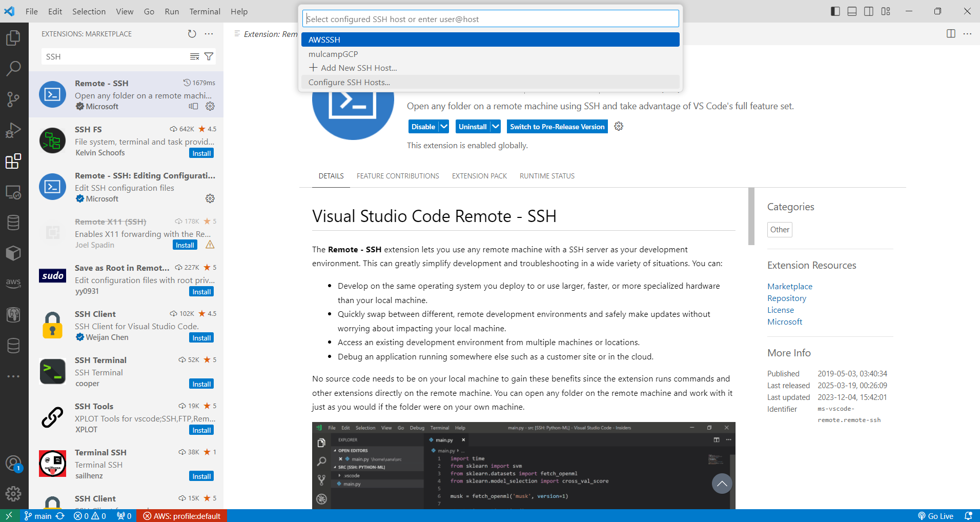Click the Go Live status bar button
The width and height of the screenshot is (980, 522).
(935, 516)
